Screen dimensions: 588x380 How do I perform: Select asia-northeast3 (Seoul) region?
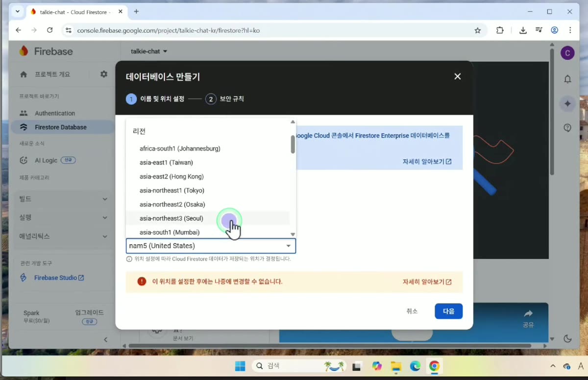pyautogui.click(x=208, y=218)
